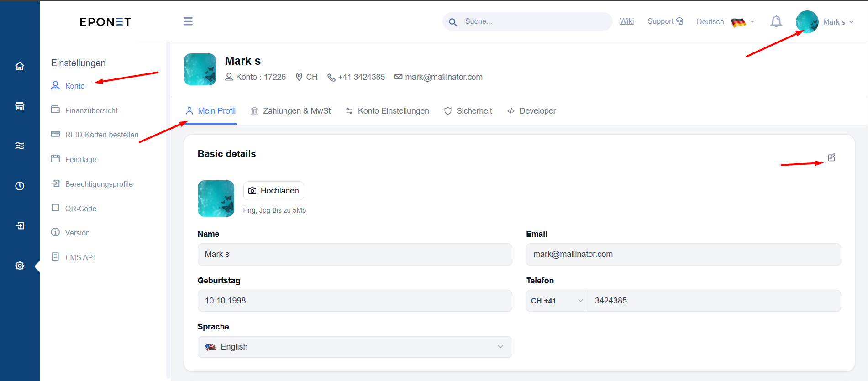Click the clock history icon in left rail
Screen dimensions: 868x381
point(20,186)
